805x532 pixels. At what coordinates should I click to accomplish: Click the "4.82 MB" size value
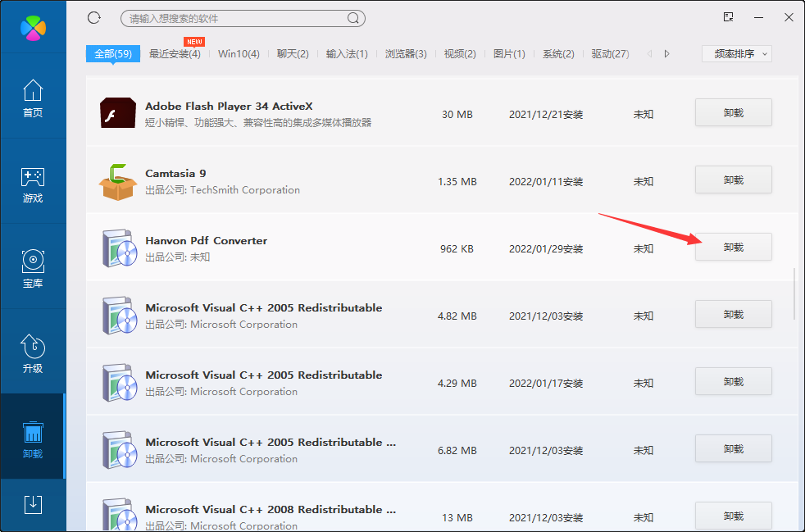pos(457,316)
